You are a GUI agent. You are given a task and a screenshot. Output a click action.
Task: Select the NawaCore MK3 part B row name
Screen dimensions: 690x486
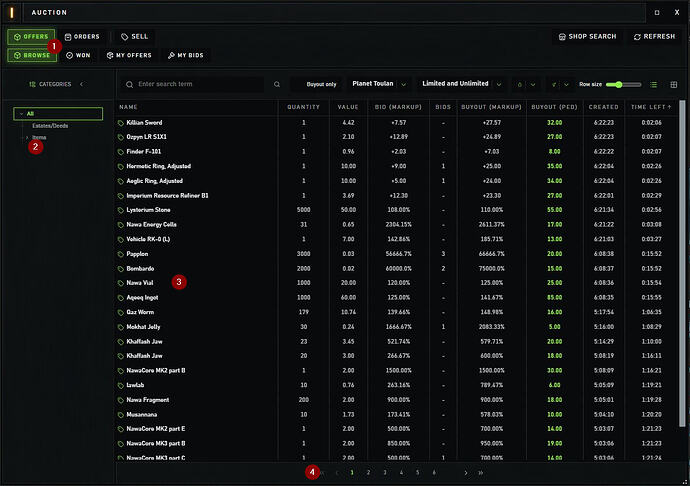pos(156,443)
